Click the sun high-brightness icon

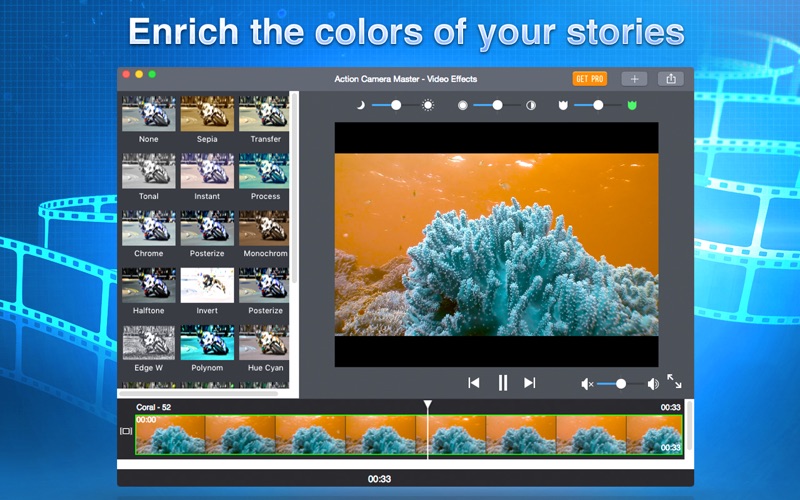[428, 105]
